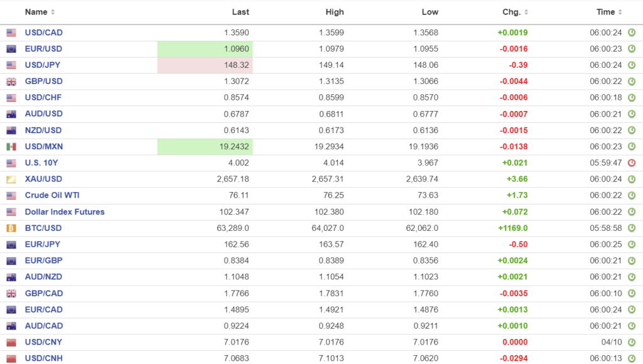Image resolution: width=643 pixels, height=364 pixels.
Task: Click the Australia flag icon beside AUD/USD
Action: (x=11, y=114)
